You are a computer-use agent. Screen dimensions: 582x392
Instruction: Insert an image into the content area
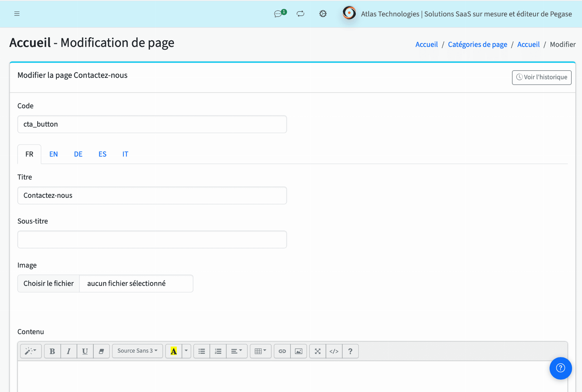[299, 351]
